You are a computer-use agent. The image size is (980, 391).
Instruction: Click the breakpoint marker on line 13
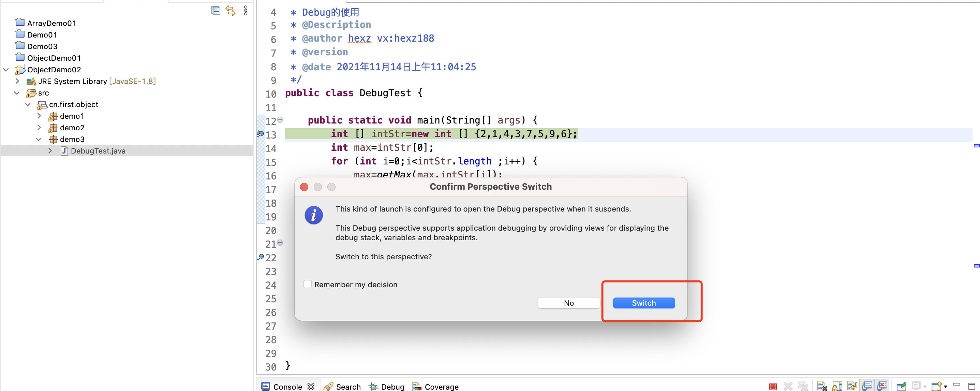coord(261,134)
